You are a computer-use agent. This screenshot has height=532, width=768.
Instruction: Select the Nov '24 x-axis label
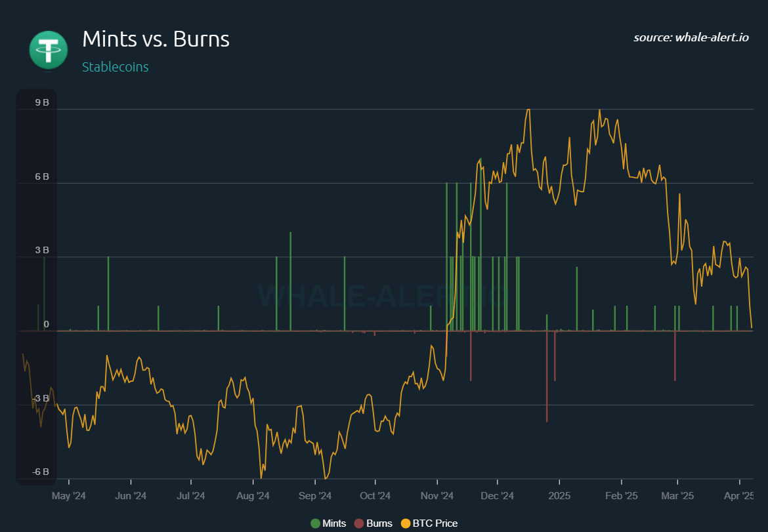click(x=437, y=496)
